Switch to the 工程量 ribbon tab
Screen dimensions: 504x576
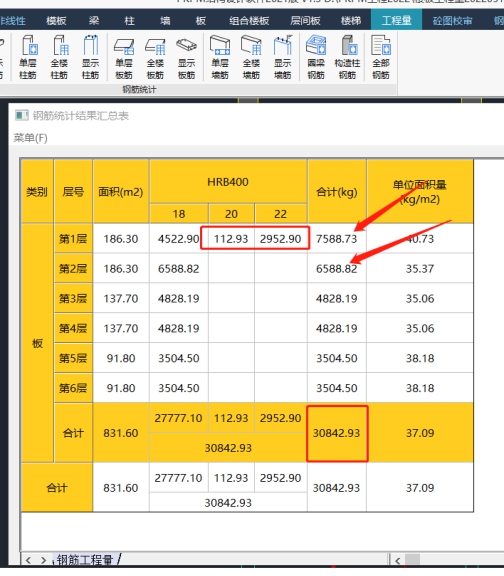(396, 21)
